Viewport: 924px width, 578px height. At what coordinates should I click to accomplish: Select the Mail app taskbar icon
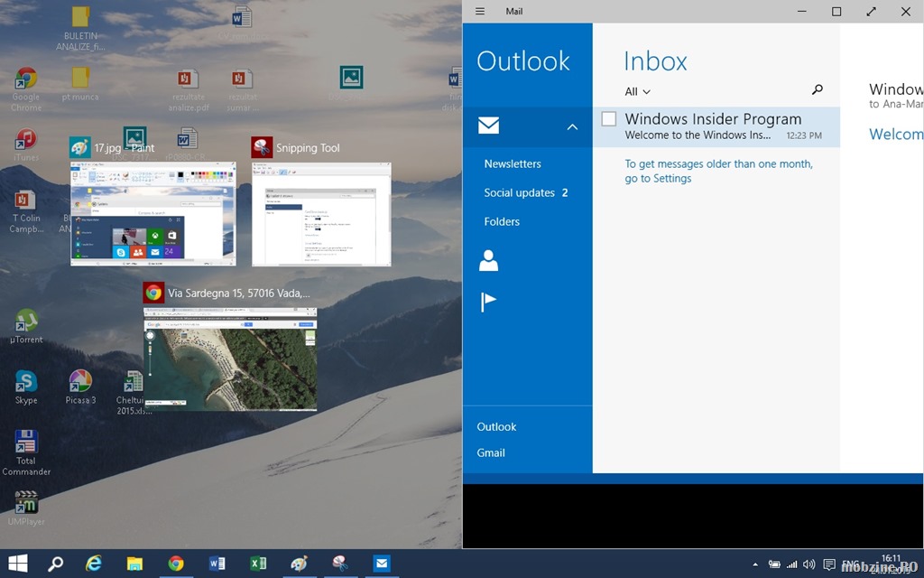[x=382, y=564]
